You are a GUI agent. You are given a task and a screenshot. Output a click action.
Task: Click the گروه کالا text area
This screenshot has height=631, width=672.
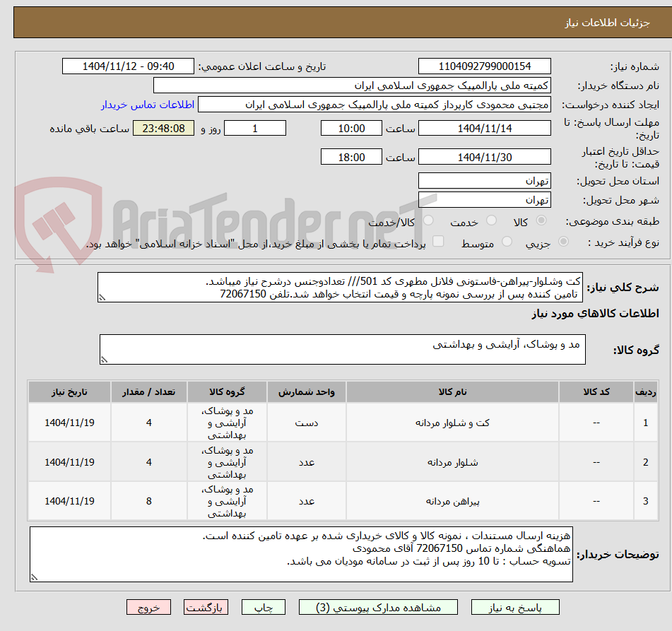point(343,349)
